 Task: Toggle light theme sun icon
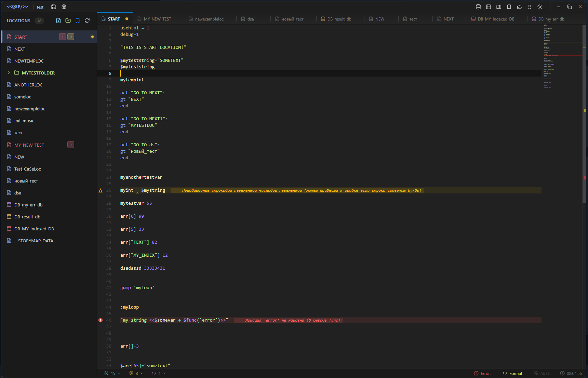click(540, 7)
